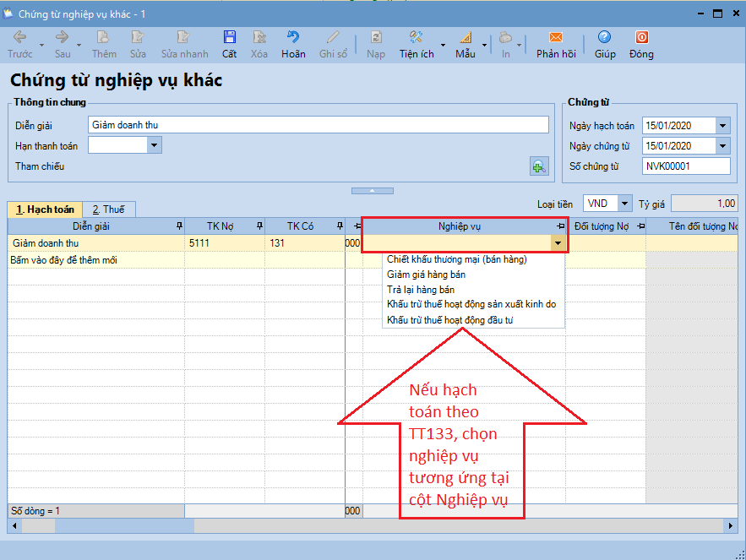Click the horizontal scrollbar right arrow

pyautogui.click(x=731, y=525)
